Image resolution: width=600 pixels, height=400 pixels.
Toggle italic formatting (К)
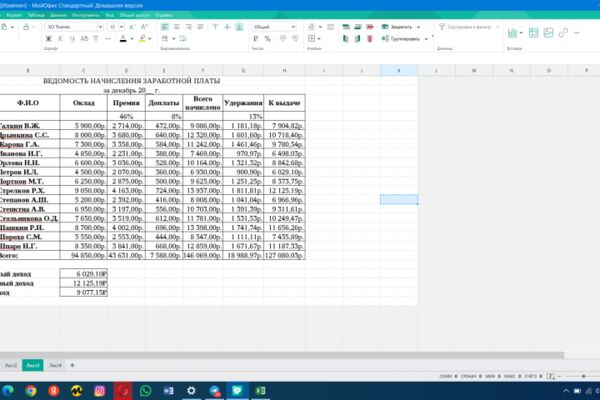[x=60, y=39]
